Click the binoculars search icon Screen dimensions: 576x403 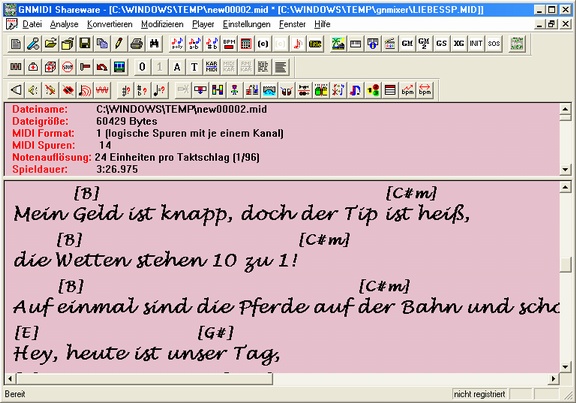[x=154, y=44]
